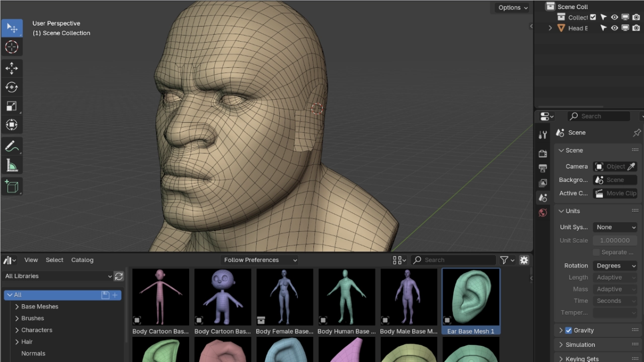Activate the Annotate tool
The height and width of the screenshot is (362, 644).
[x=12, y=147]
